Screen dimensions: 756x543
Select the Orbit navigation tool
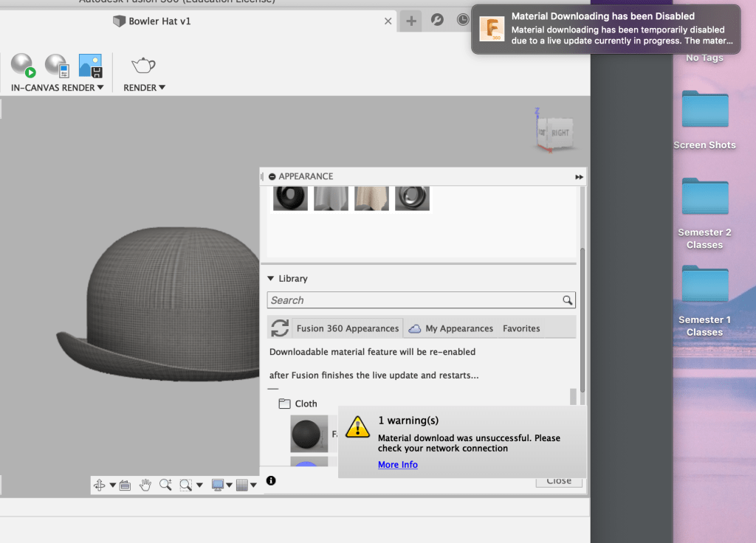tap(100, 485)
